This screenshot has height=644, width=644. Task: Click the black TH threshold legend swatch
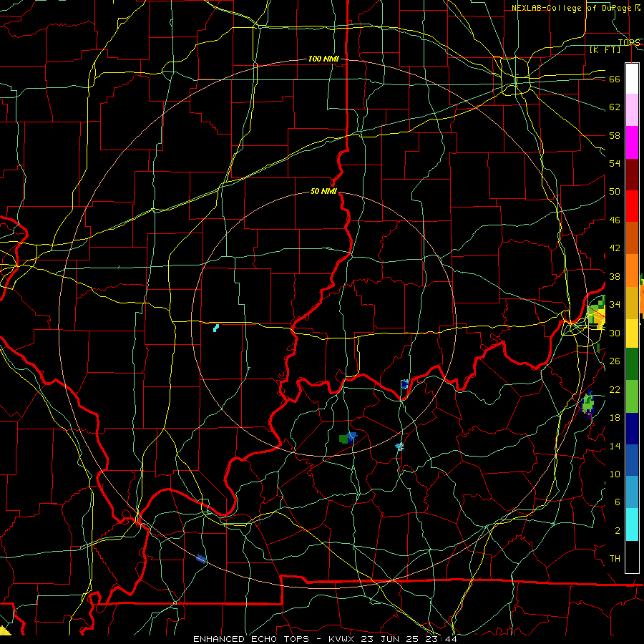click(x=632, y=557)
